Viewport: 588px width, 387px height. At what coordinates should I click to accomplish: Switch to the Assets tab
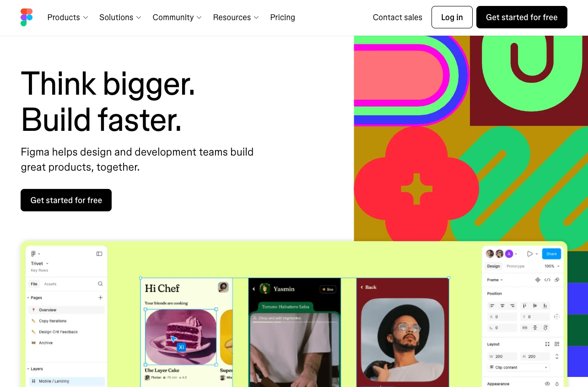click(x=50, y=284)
